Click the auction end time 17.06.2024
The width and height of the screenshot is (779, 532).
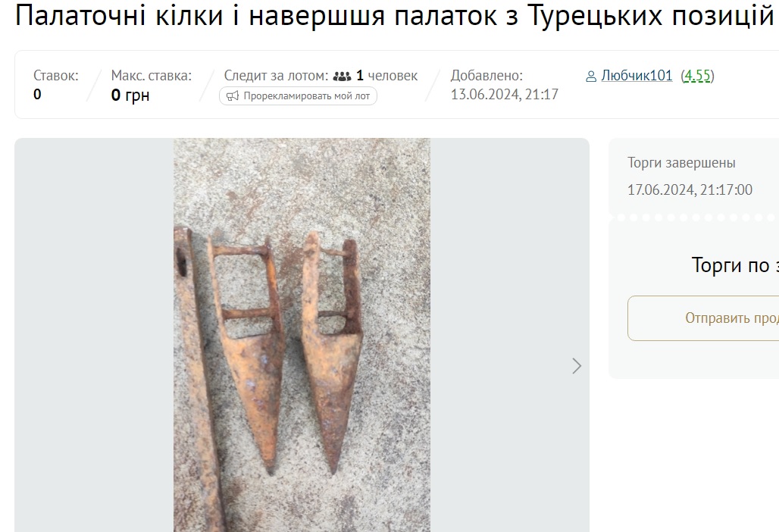point(690,189)
